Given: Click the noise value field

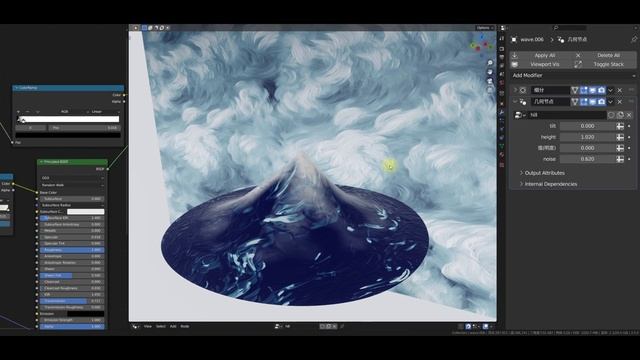Looking at the screenshot, I should click(x=587, y=159).
